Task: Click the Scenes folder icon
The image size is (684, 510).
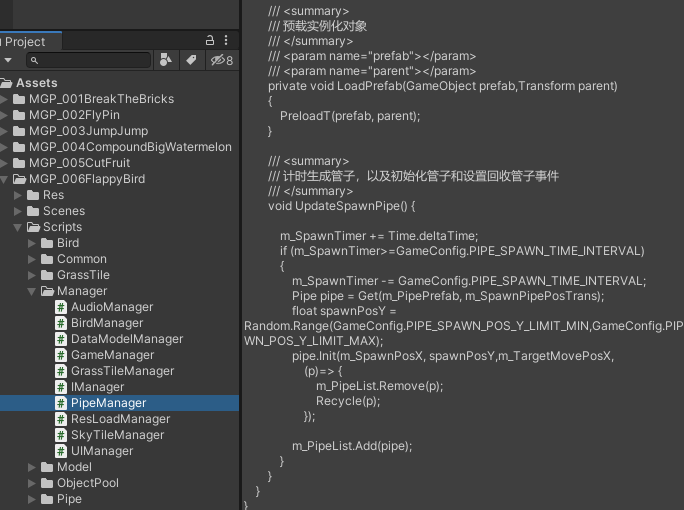Action: [x=33, y=211]
